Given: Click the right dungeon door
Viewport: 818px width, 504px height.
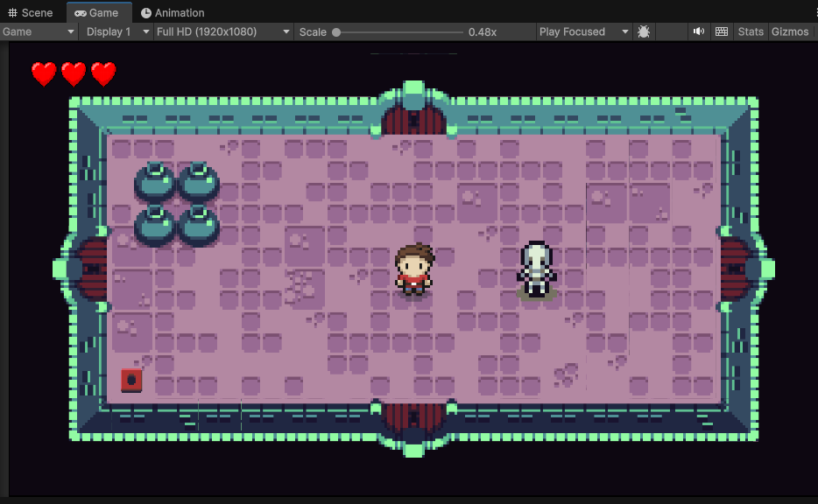Looking at the screenshot, I should click(x=745, y=269).
